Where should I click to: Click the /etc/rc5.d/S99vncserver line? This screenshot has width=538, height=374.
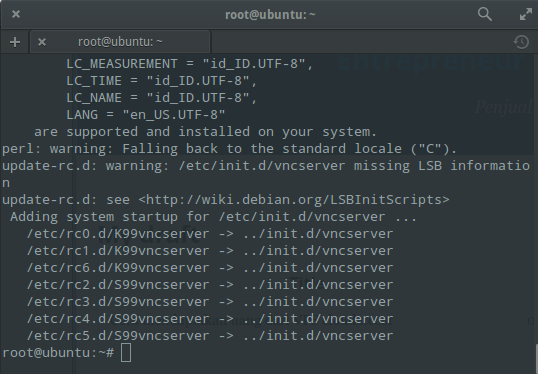(210, 336)
